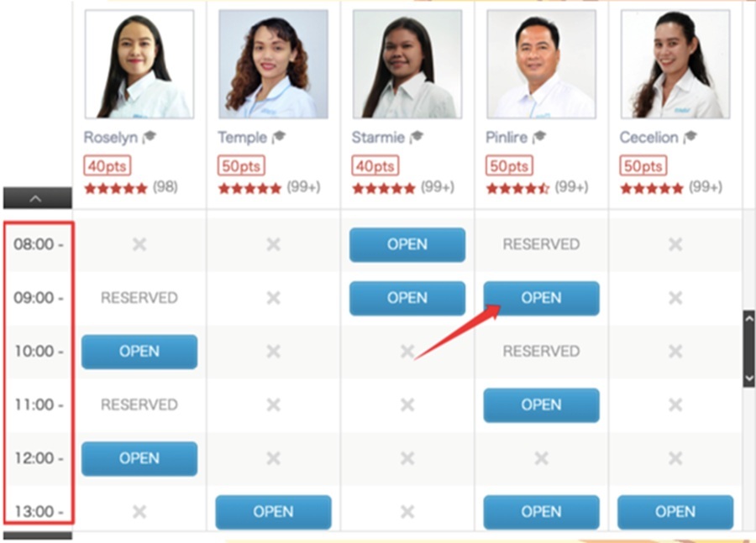Click the graduation cap icon beside Starmie

(x=417, y=138)
